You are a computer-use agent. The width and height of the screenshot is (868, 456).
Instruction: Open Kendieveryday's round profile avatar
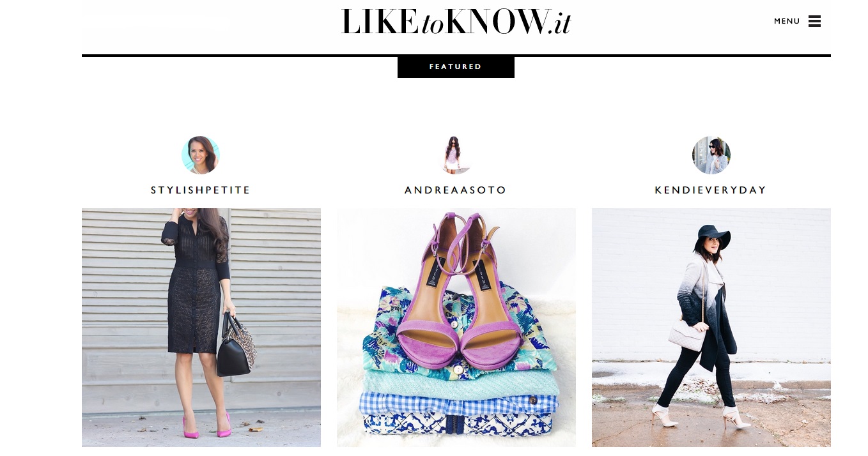(711, 155)
